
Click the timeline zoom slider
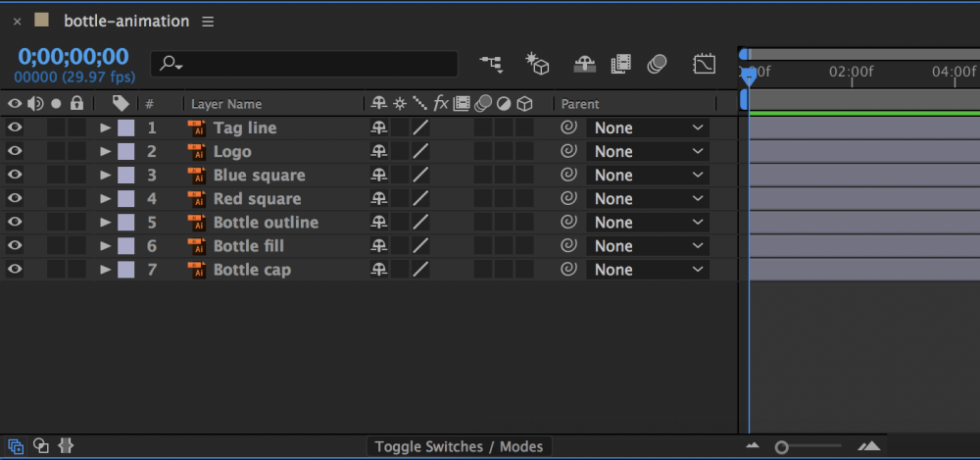click(x=808, y=447)
